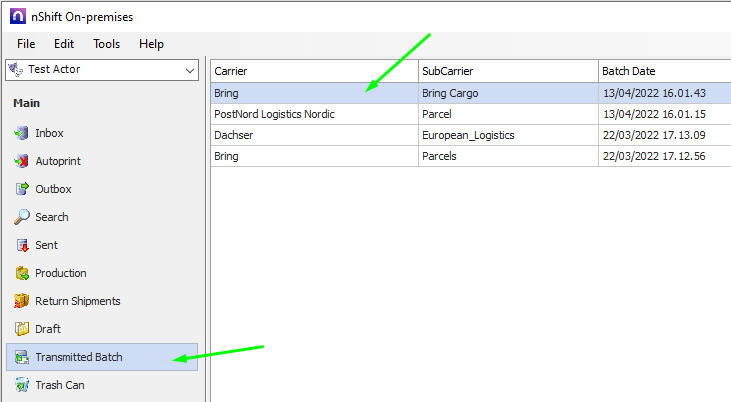Click the SubCarrier column header

click(507, 71)
